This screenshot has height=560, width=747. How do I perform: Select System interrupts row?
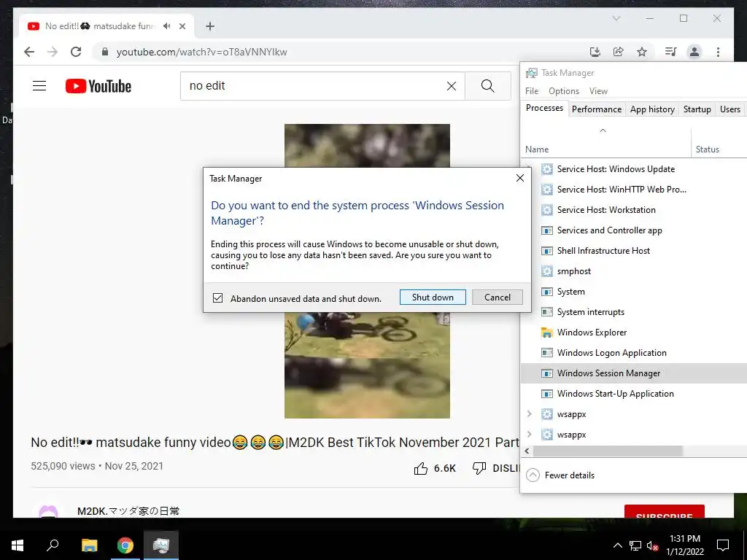[x=634, y=312]
